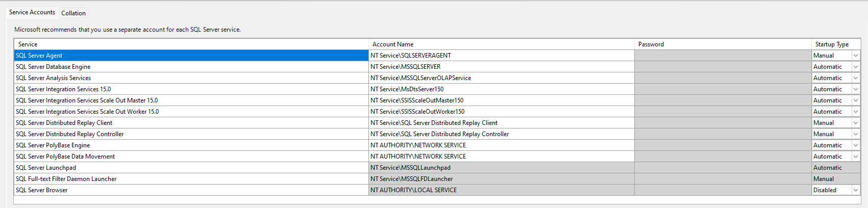This screenshot has height=208, width=868.
Task: Open Startup Type dropdown for PolyBase Engine
Action: coord(856,145)
